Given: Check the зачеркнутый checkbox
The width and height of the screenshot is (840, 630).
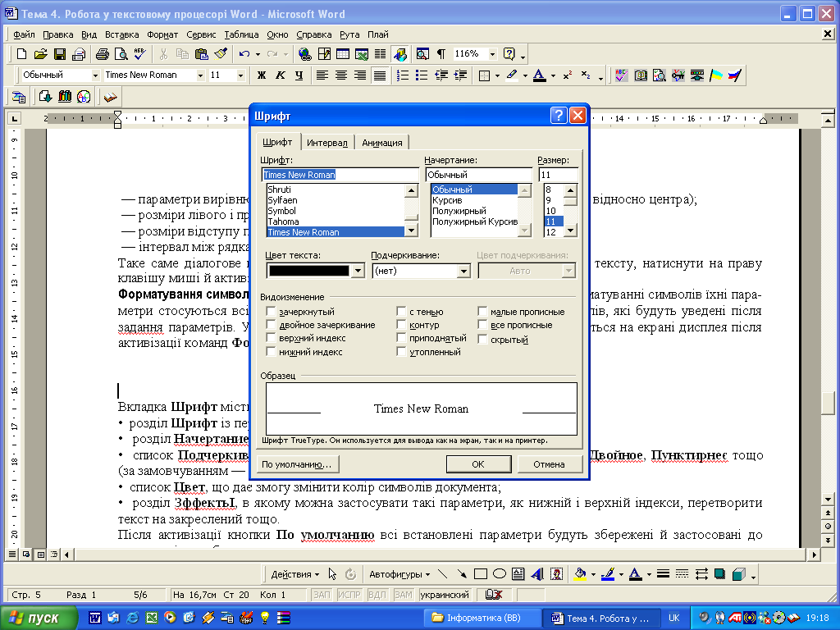Looking at the screenshot, I should [x=271, y=311].
